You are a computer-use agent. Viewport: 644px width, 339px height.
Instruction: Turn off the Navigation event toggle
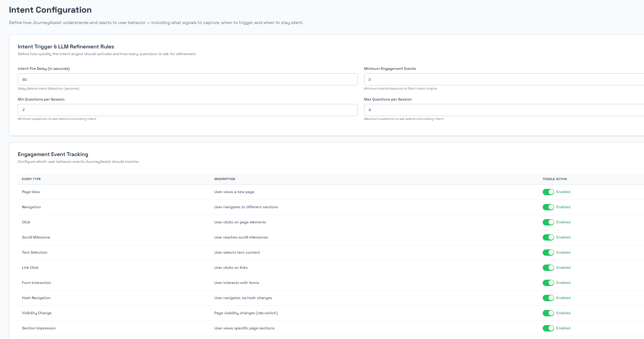tap(548, 207)
